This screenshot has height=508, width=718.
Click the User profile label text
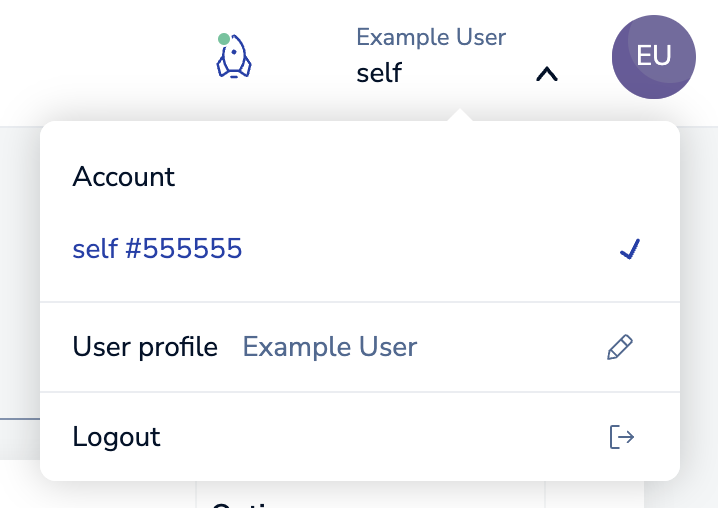pos(145,347)
